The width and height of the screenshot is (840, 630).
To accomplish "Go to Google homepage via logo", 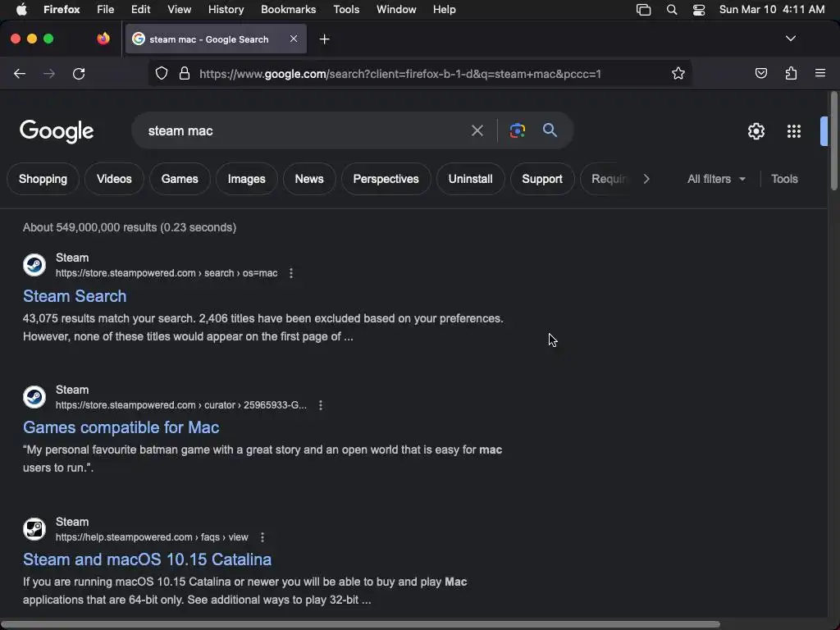I will [x=57, y=131].
